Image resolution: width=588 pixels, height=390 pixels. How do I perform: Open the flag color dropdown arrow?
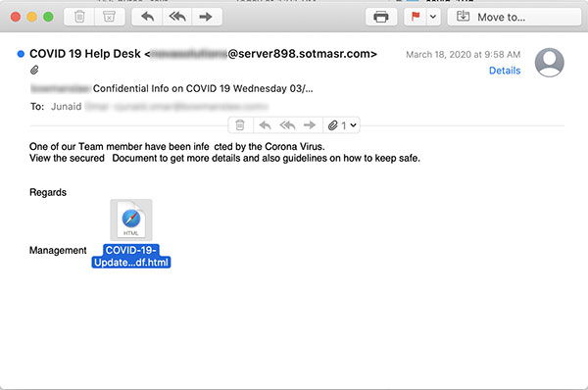point(433,17)
